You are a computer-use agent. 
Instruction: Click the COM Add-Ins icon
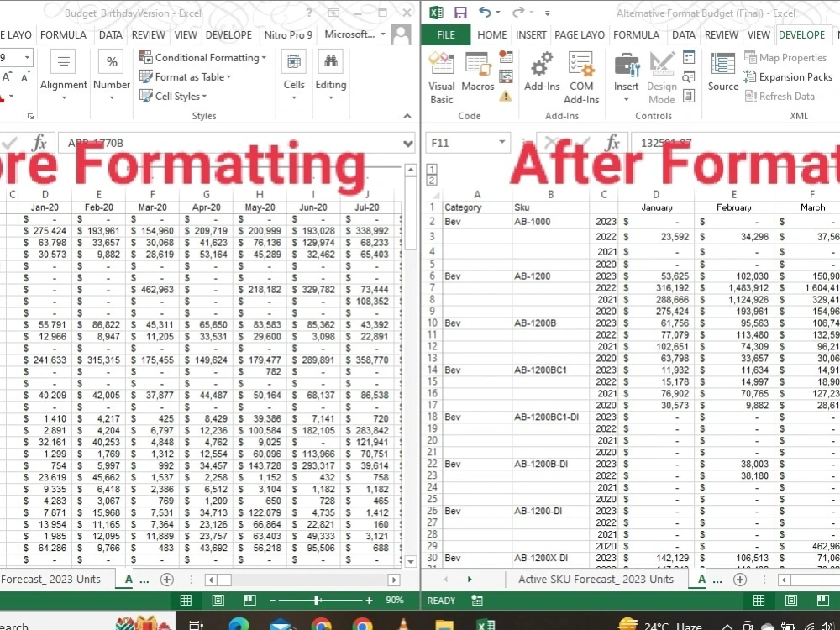tap(581, 71)
